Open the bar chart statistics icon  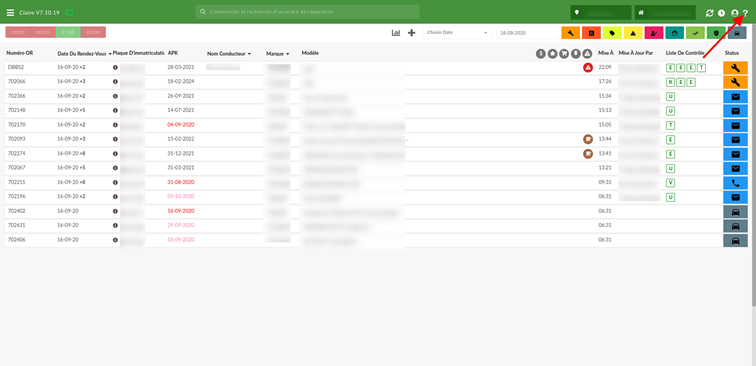[396, 33]
